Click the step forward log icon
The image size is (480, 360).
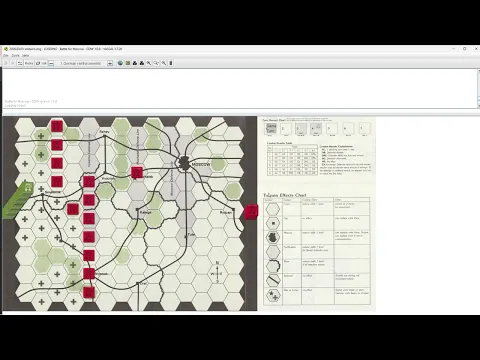pos(13,63)
